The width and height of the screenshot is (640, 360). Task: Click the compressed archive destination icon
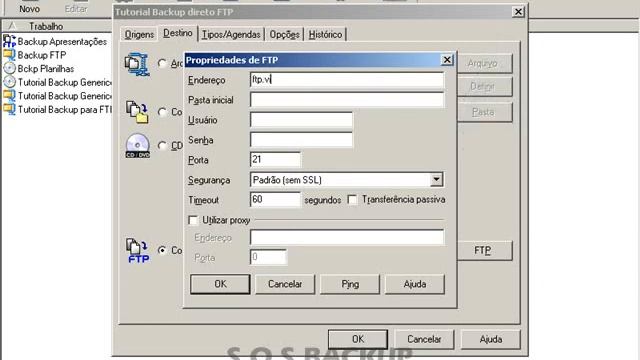[x=137, y=64]
